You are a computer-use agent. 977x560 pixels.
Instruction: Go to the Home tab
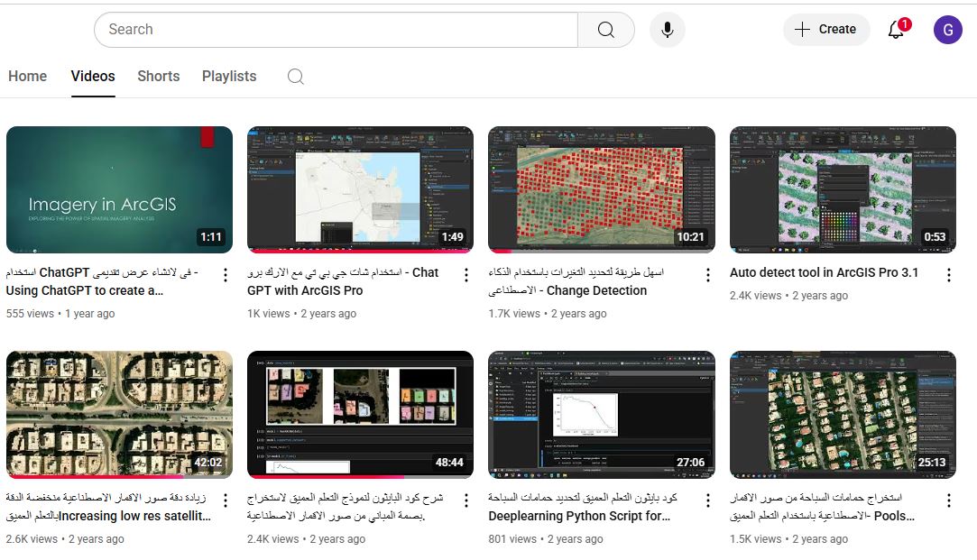27,76
